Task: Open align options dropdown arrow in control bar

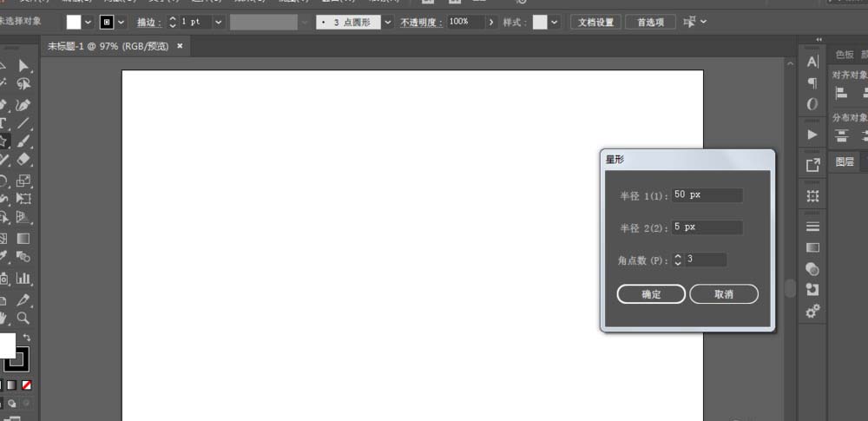Action: point(704,22)
